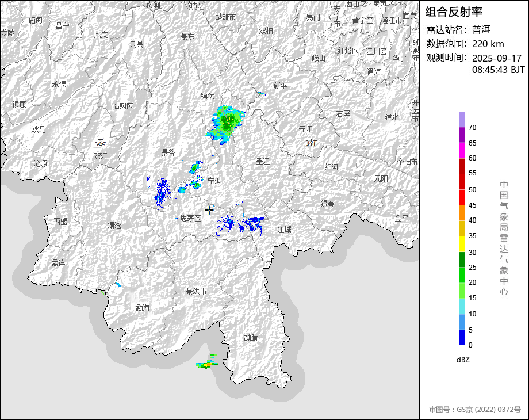Click the 绿春 map label
The width and height of the screenshot is (529, 420).
[x=327, y=204]
